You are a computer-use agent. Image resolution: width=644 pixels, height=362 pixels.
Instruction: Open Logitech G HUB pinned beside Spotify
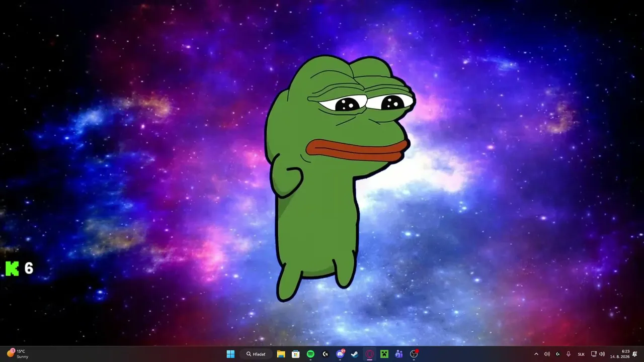tap(326, 354)
